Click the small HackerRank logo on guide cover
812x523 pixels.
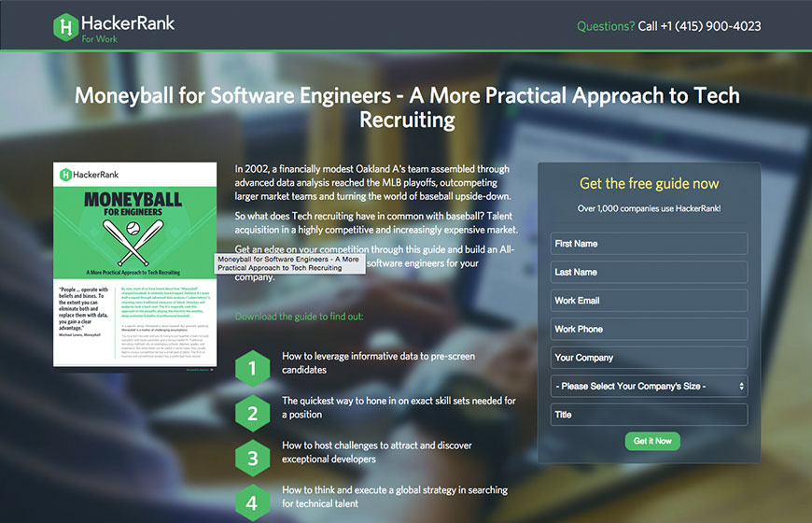point(89,175)
